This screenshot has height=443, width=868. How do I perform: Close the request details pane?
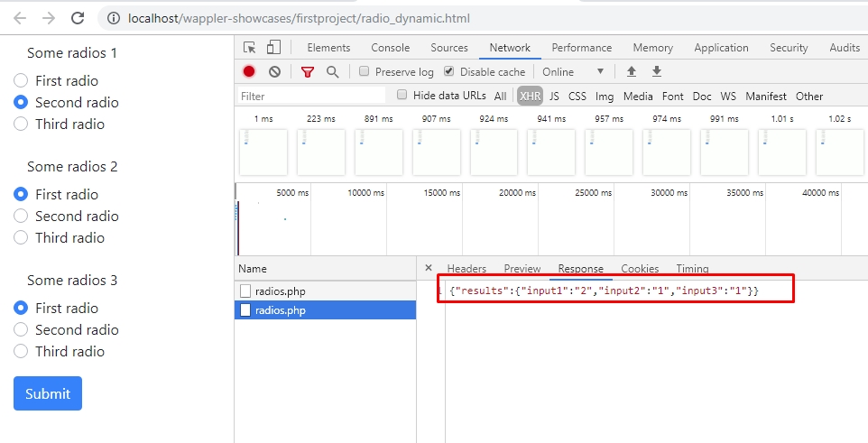(x=428, y=269)
